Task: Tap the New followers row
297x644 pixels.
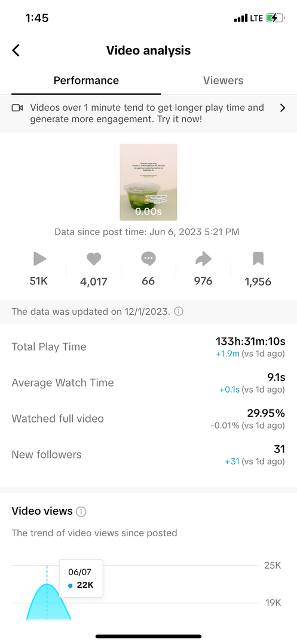Action: click(148, 455)
